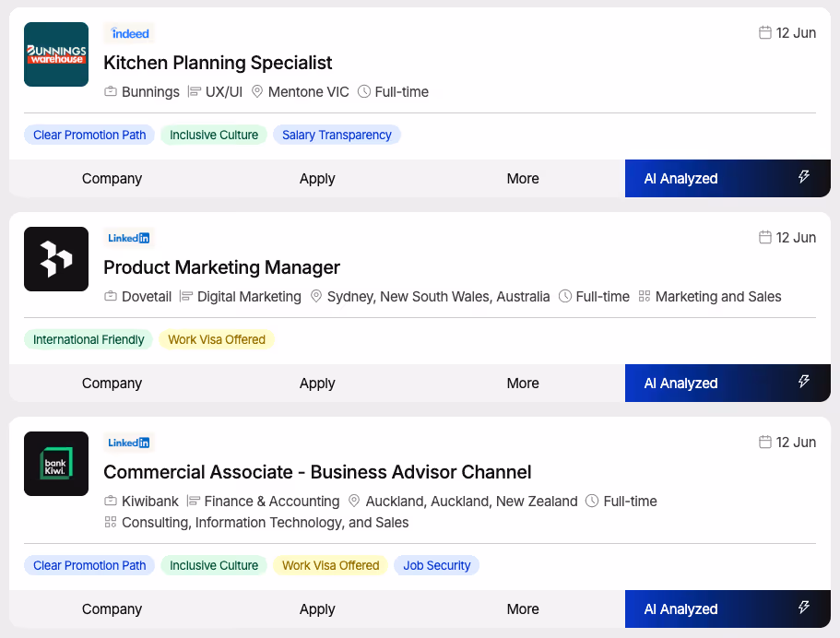The height and width of the screenshot is (638, 840).
Task: Click lightning icon on Kitchen Planning AI Analyzed
Action: [803, 177]
